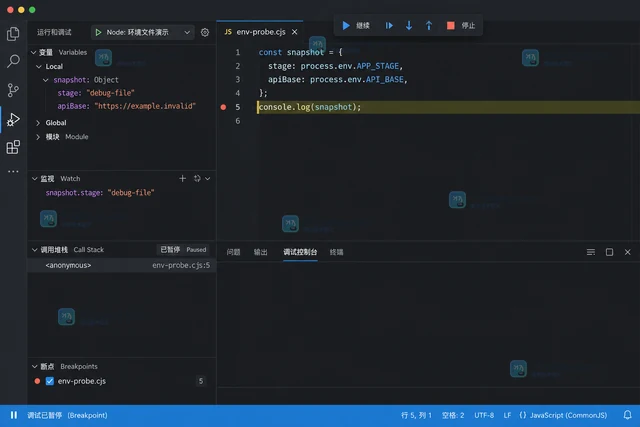The width and height of the screenshot is (640, 427).
Task: Open the Output (输出) panel tab
Action: pos(260,252)
